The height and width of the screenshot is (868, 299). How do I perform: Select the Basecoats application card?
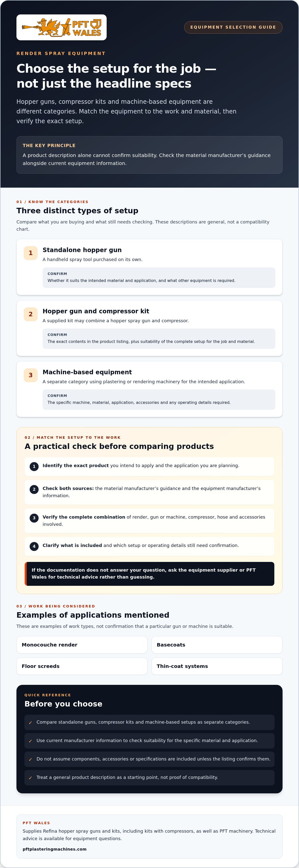[217, 645]
